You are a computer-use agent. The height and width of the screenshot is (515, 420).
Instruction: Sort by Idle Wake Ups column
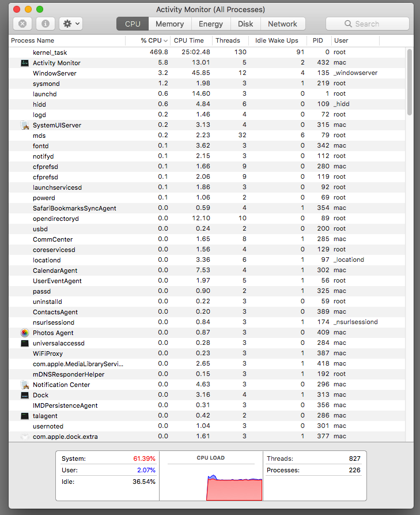278,40
